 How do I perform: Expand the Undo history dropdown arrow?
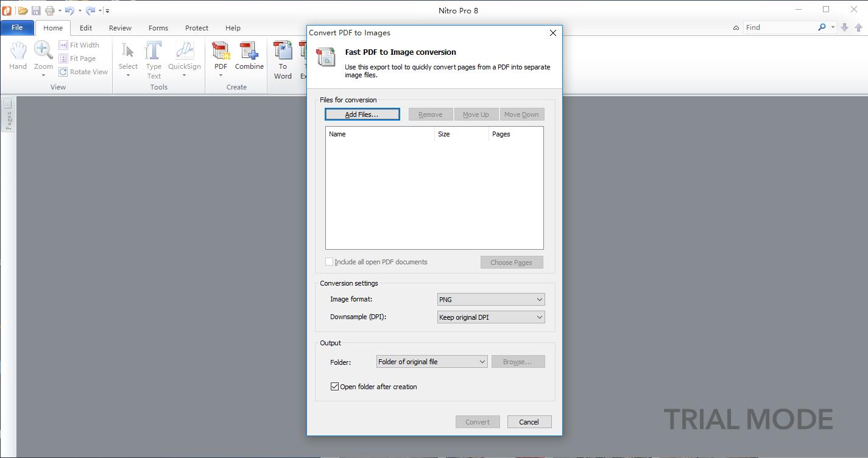click(80, 10)
